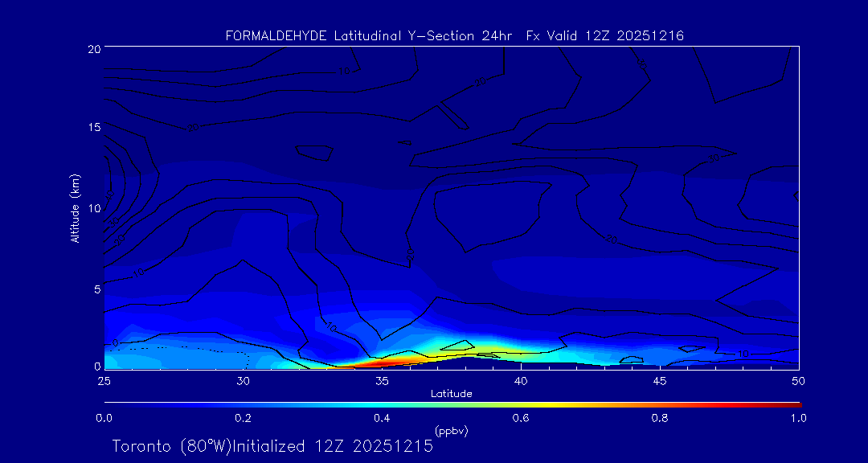
Task: Click the Latitude x-axis label
Action: click(x=451, y=393)
